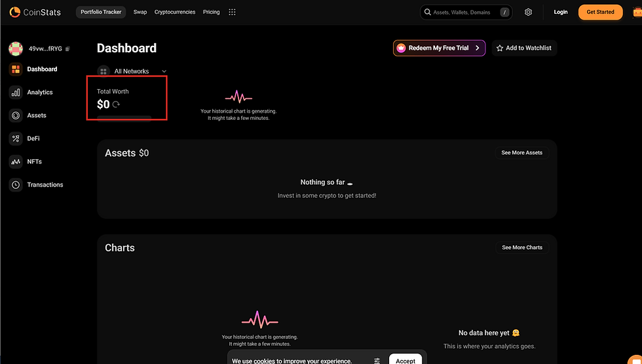Click the 49vw...fRYG wallet address

coord(45,48)
